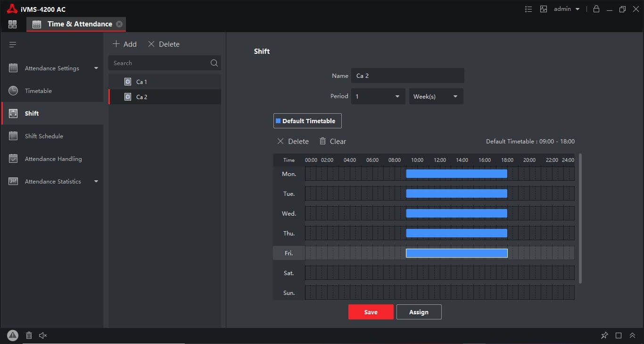Image resolution: width=644 pixels, height=344 pixels.
Task: Delete the selected timetable bar
Action: click(293, 141)
